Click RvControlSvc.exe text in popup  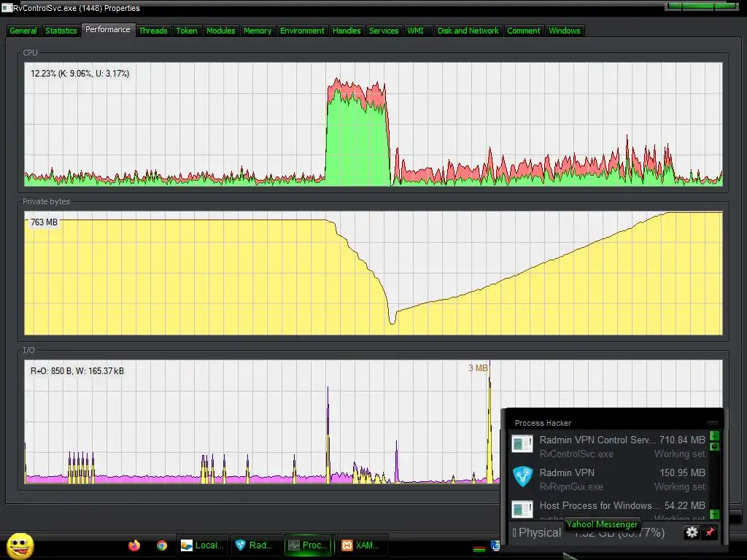(576, 454)
